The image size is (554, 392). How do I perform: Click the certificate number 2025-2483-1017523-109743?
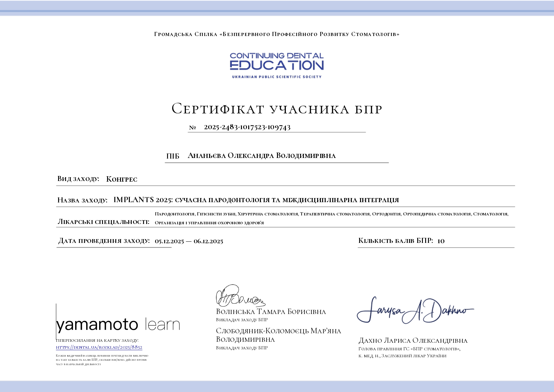[x=247, y=127]
